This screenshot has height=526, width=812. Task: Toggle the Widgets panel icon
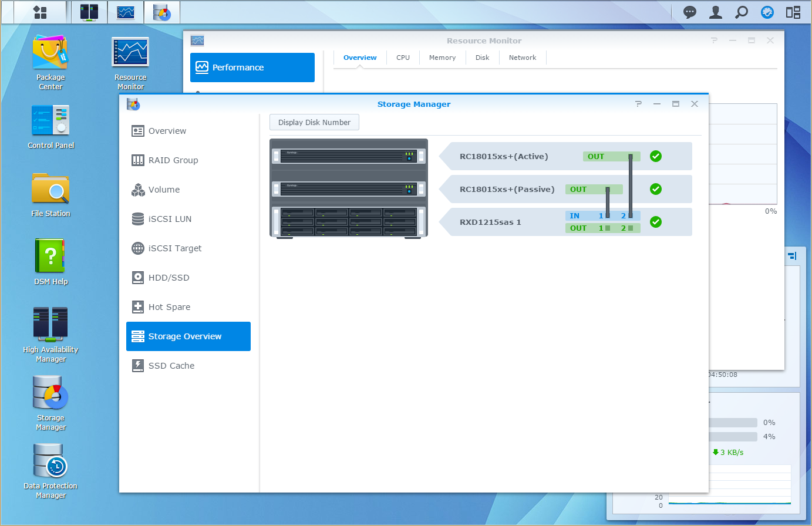(793, 12)
